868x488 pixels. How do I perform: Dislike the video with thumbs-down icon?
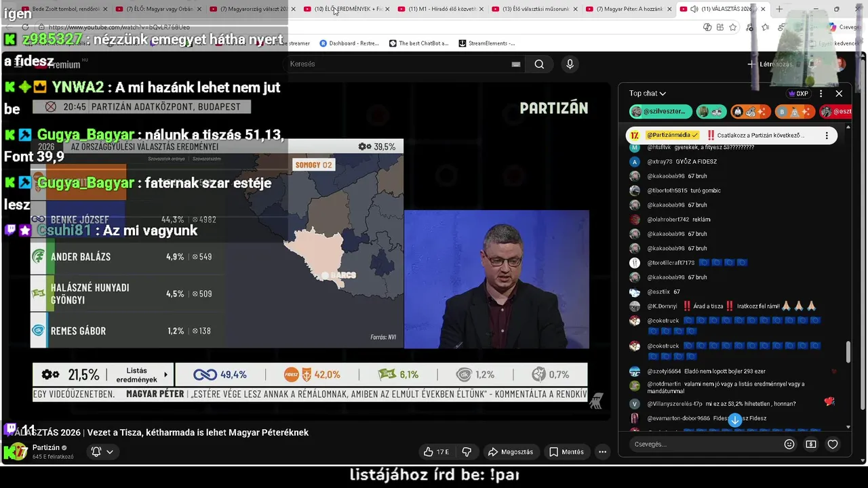coord(467,451)
